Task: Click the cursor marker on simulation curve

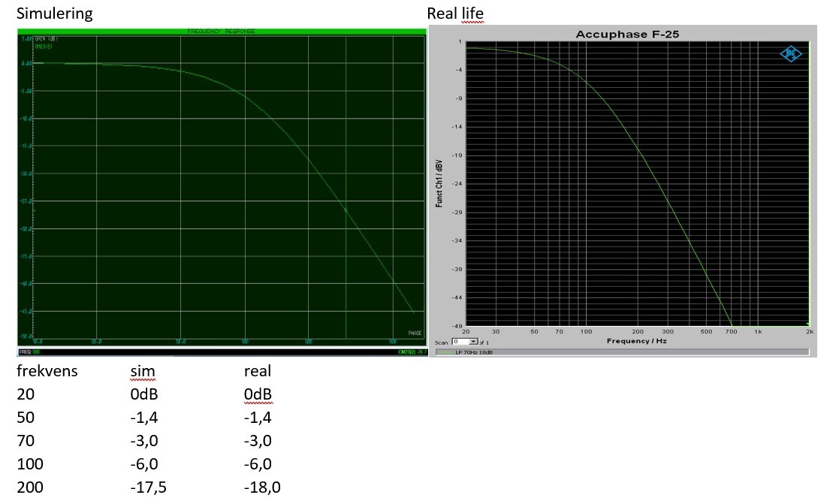Action: click(x=346, y=210)
